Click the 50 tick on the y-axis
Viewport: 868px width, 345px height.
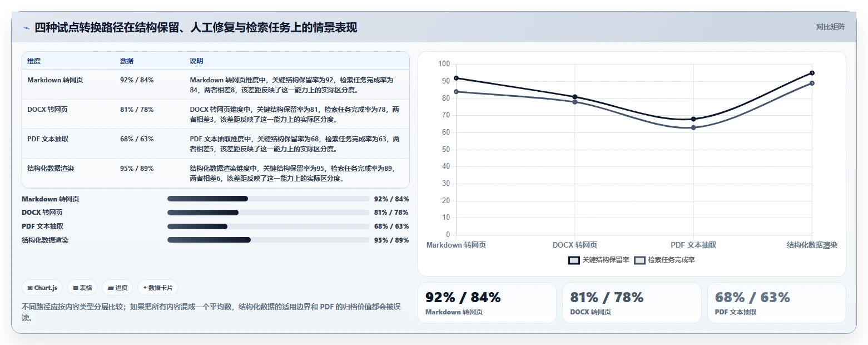point(445,149)
